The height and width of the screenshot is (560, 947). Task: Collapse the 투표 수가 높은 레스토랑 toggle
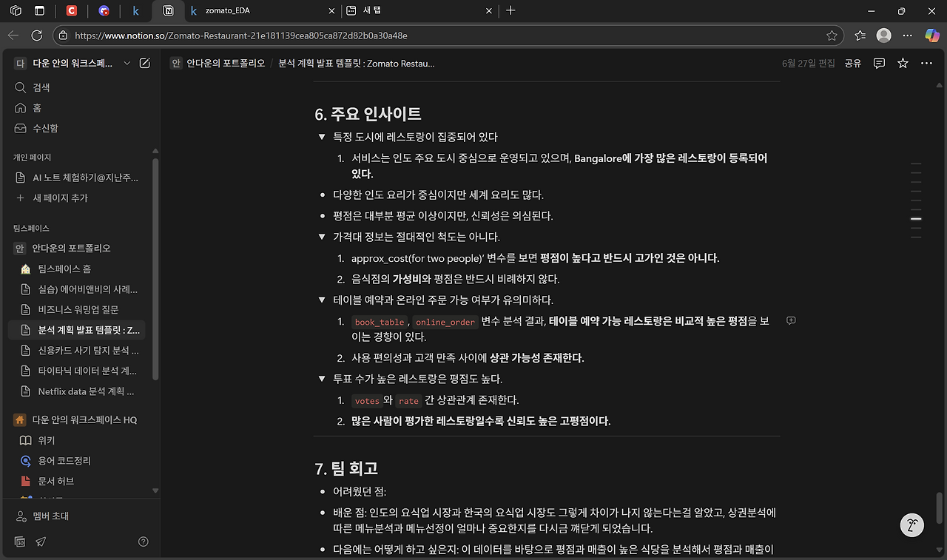321,378
